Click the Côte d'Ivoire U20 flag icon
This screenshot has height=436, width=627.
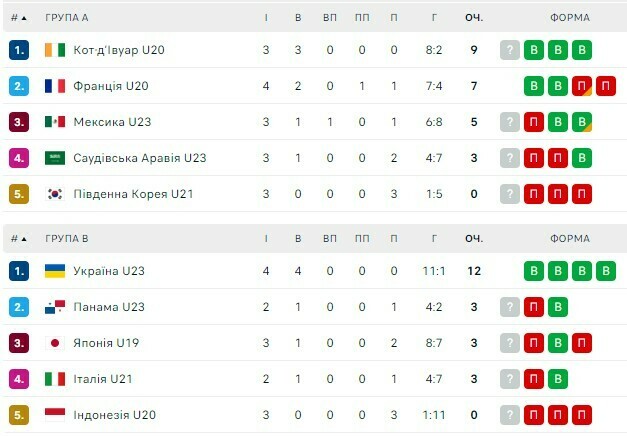point(54,50)
